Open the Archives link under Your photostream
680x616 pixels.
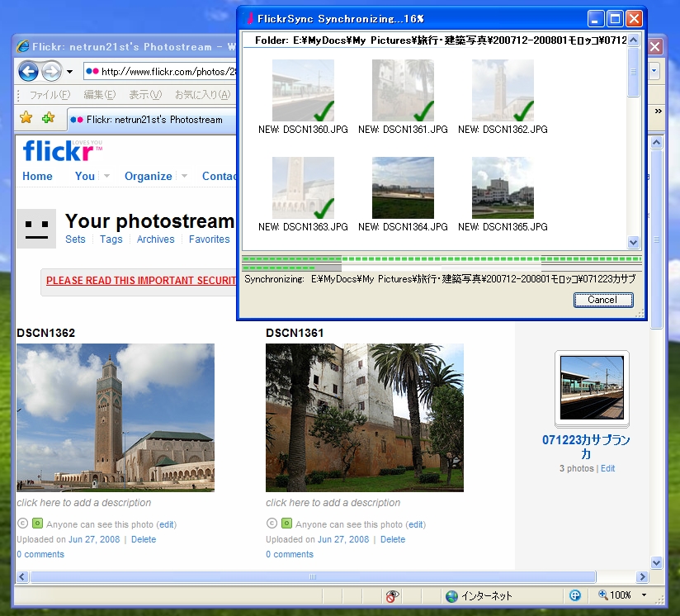click(x=156, y=239)
